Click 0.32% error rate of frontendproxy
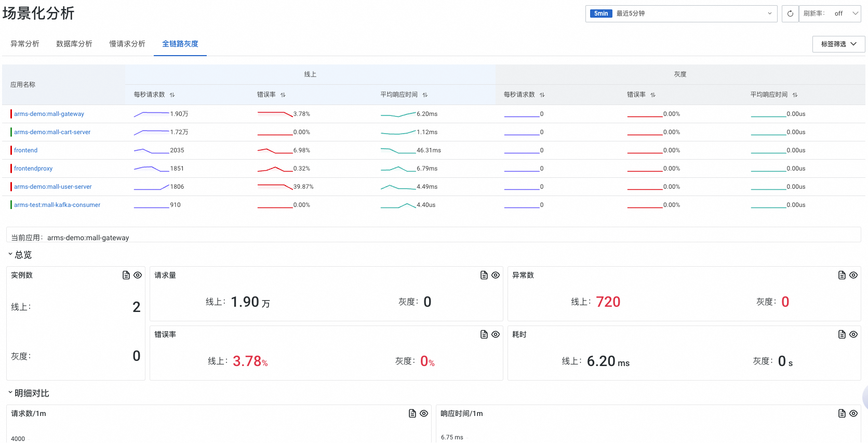Image resolution: width=868 pixels, height=443 pixels. pyautogui.click(x=302, y=168)
